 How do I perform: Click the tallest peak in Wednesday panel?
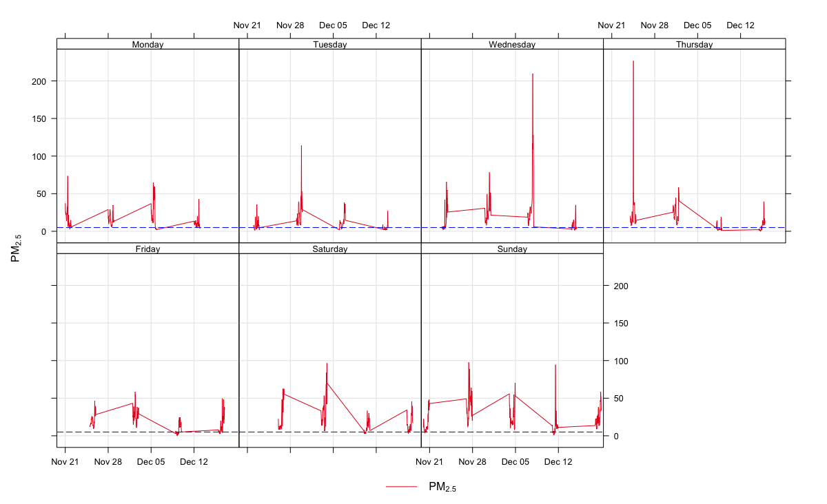[533, 76]
